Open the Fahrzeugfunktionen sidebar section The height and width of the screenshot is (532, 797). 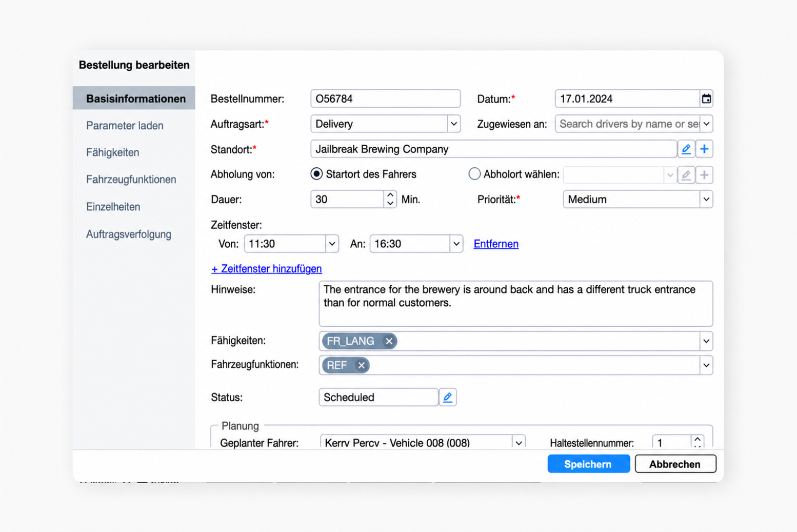click(131, 180)
